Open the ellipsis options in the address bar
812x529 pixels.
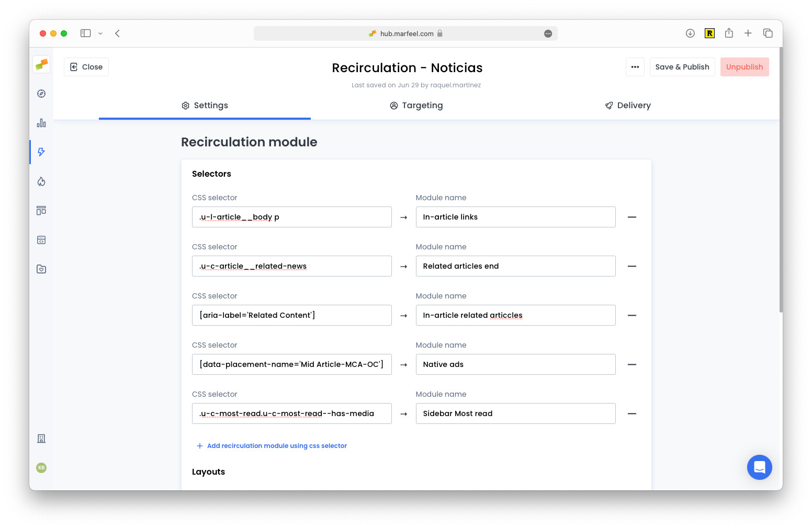point(548,33)
